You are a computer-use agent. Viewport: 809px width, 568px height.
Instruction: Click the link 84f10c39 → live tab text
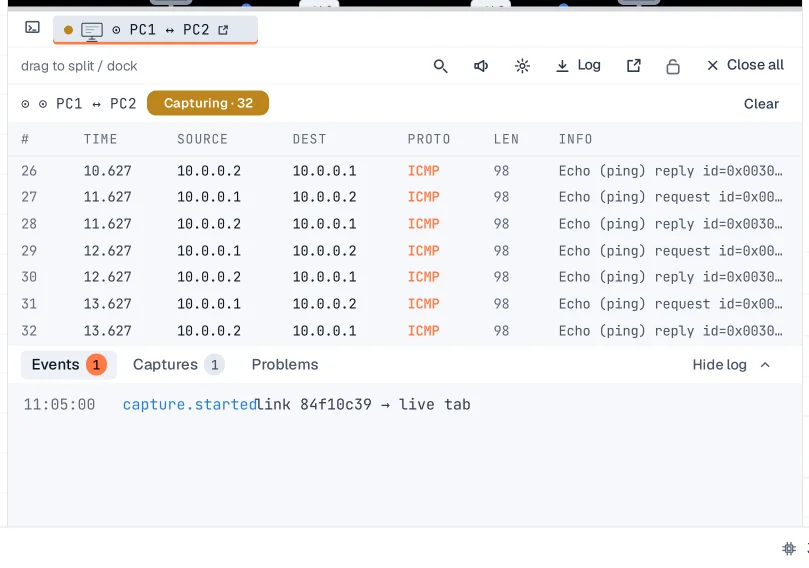tap(364, 404)
